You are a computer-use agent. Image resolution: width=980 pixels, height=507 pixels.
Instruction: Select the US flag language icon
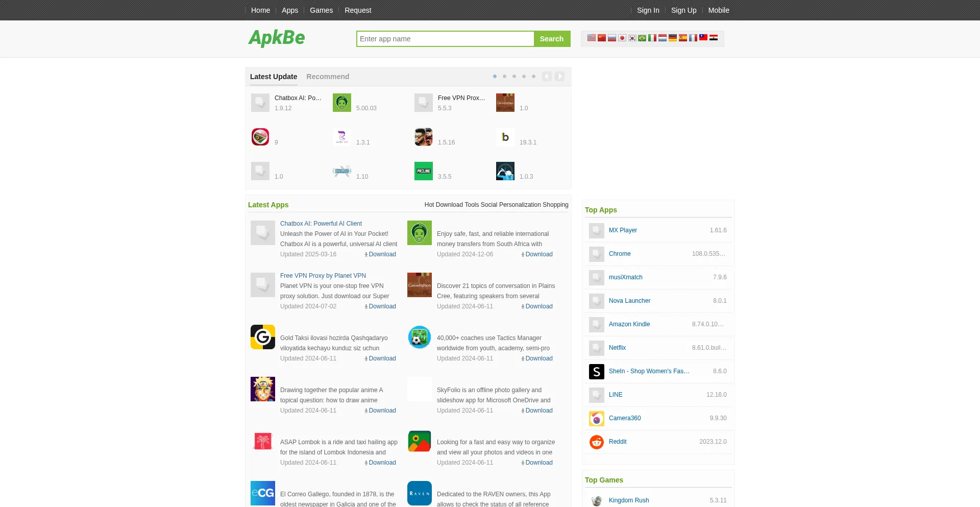tap(592, 38)
